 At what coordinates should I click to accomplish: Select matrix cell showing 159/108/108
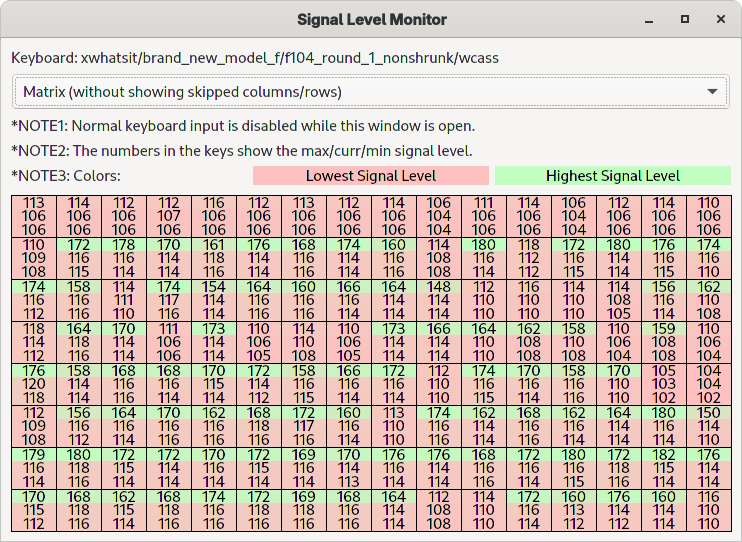pyautogui.click(x=664, y=343)
